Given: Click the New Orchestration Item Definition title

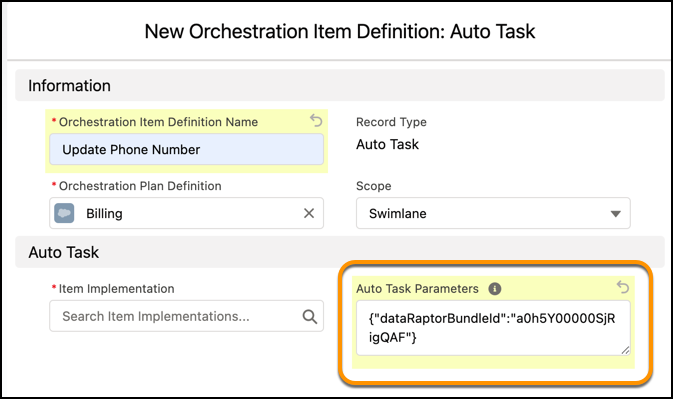Looking at the screenshot, I should (340, 31).
